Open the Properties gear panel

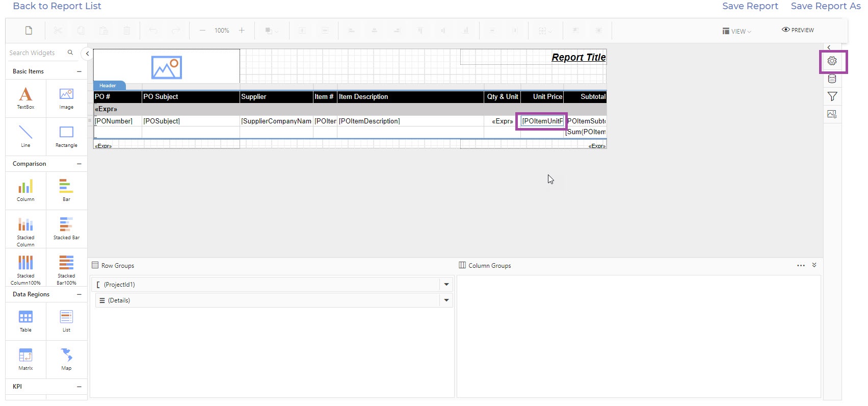[832, 61]
